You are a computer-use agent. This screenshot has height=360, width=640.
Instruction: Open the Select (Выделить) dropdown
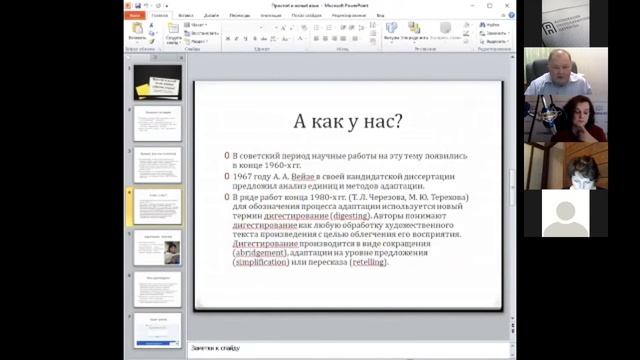[494, 42]
